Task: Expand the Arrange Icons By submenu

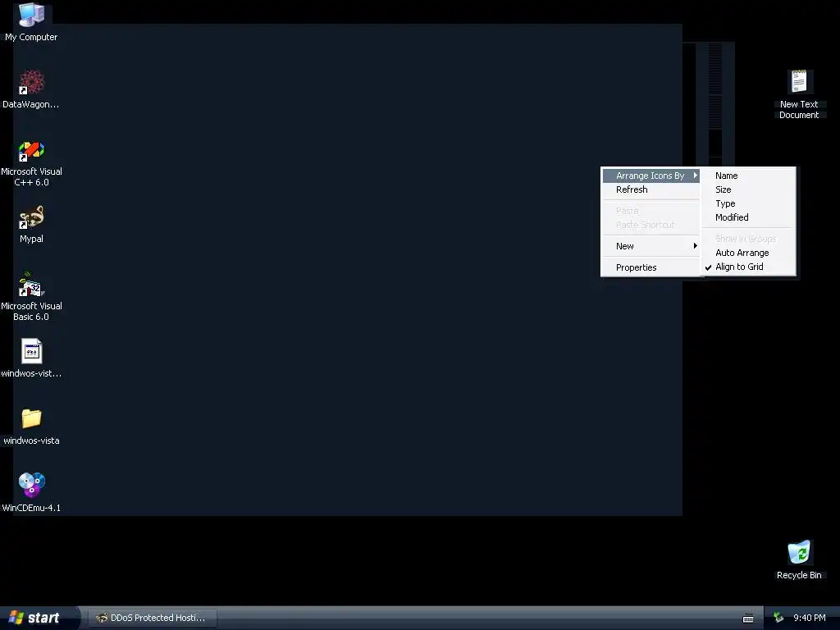Action: [x=651, y=176]
